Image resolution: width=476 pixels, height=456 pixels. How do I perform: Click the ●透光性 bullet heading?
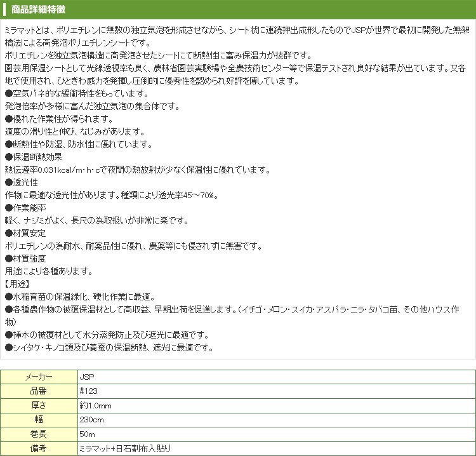click(x=22, y=182)
